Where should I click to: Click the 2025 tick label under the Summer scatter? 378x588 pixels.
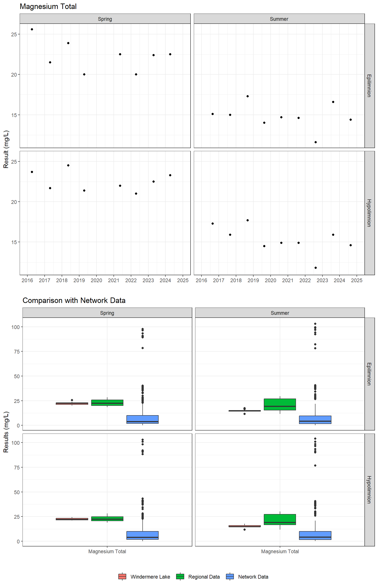pyautogui.click(x=357, y=280)
